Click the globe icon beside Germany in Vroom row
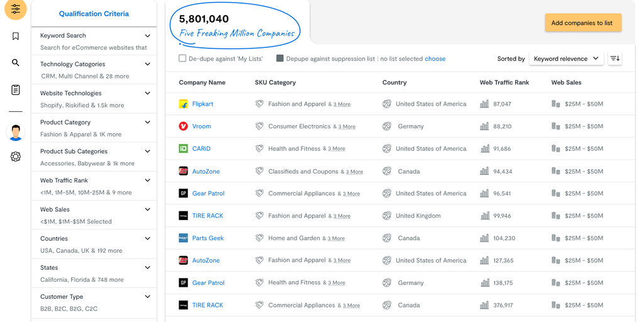644x322 pixels. coord(387,126)
